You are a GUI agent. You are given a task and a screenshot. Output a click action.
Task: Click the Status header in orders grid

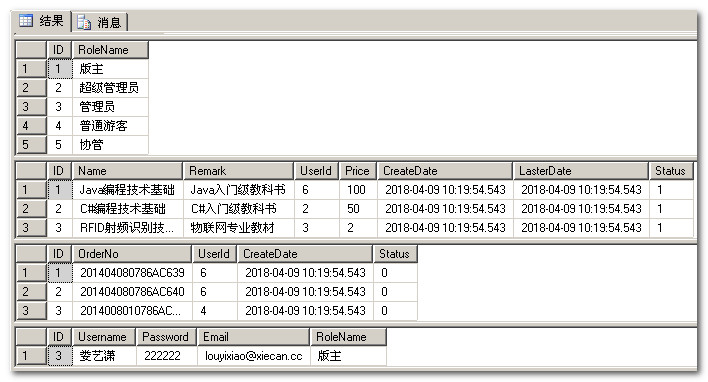(x=395, y=254)
